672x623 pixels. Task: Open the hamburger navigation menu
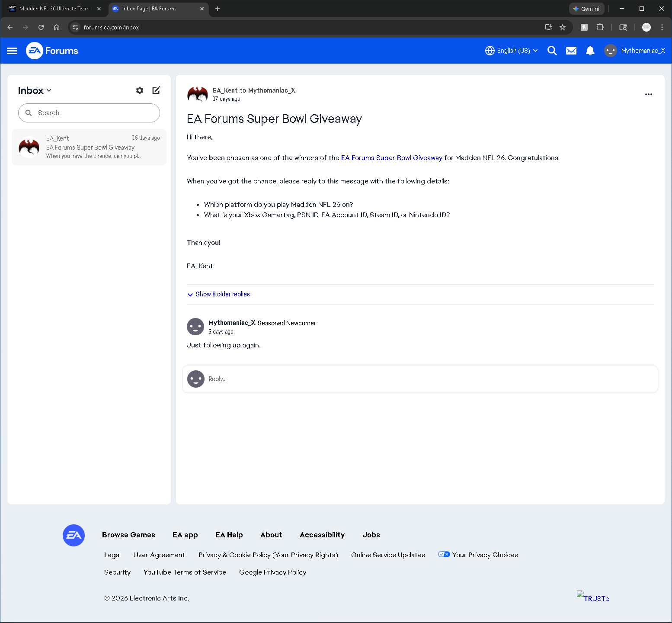(12, 51)
